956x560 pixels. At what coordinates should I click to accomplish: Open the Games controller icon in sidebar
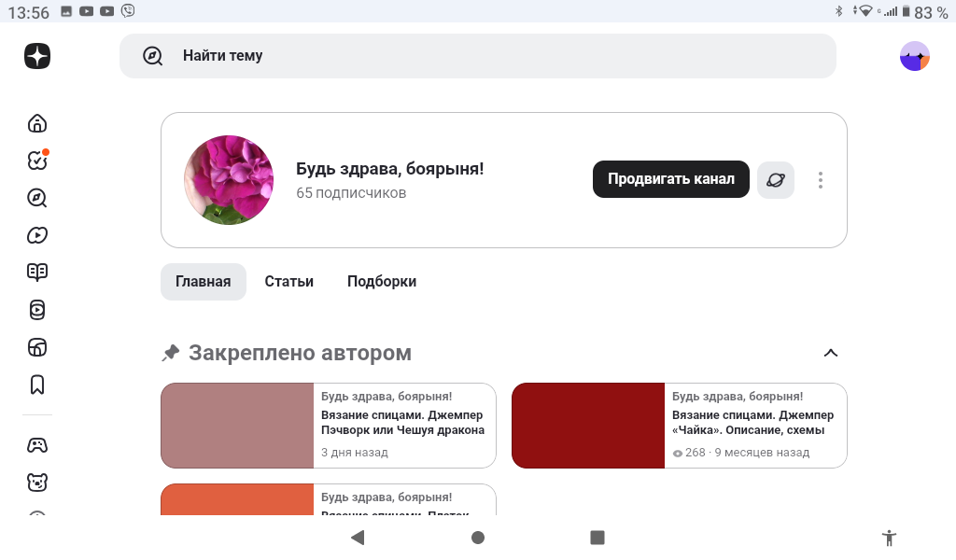(37, 445)
